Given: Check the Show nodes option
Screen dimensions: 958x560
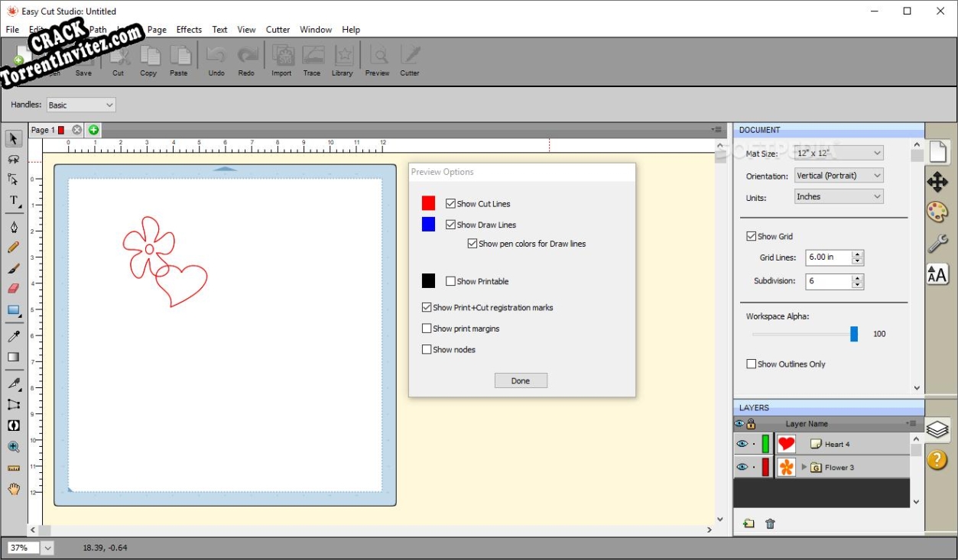Looking at the screenshot, I should tap(426, 349).
